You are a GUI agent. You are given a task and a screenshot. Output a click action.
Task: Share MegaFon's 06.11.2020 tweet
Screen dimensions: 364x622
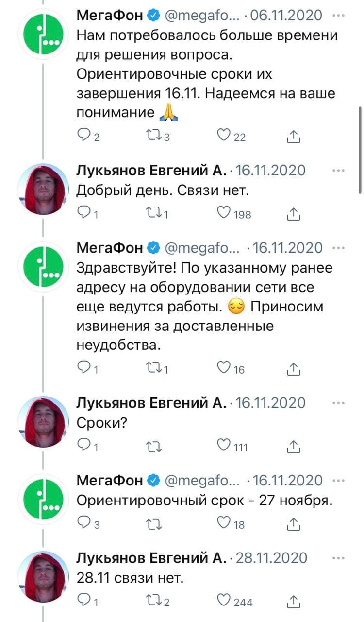tap(294, 137)
